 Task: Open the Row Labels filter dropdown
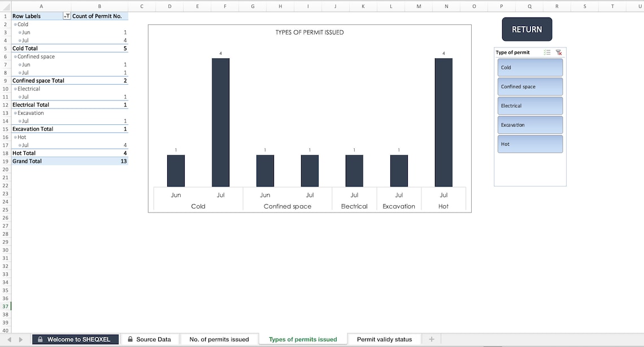click(x=67, y=16)
